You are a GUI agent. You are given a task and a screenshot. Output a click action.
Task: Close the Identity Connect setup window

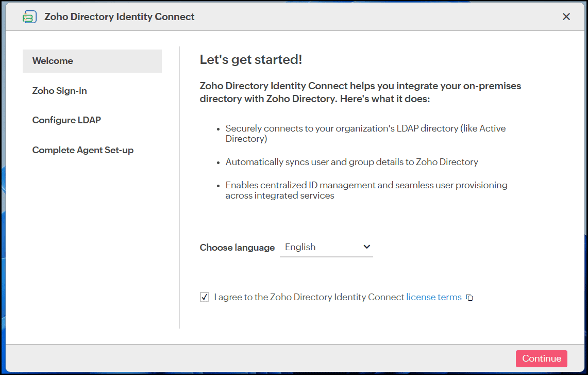(566, 17)
